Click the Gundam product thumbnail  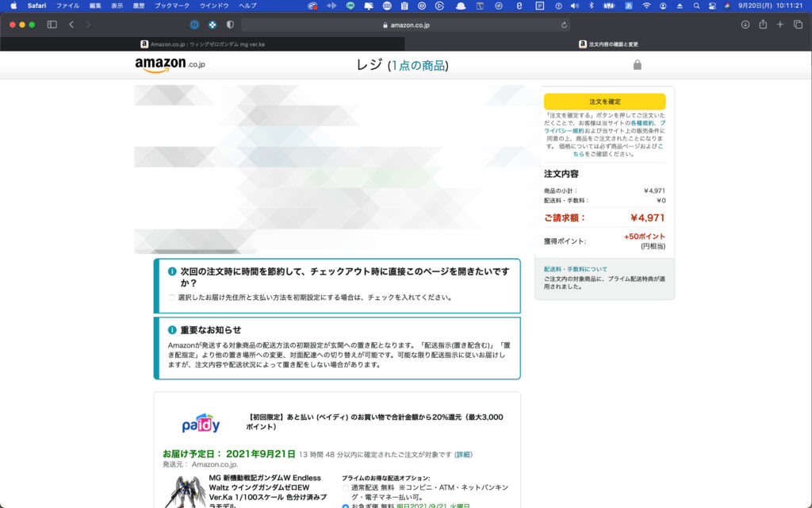(184, 491)
